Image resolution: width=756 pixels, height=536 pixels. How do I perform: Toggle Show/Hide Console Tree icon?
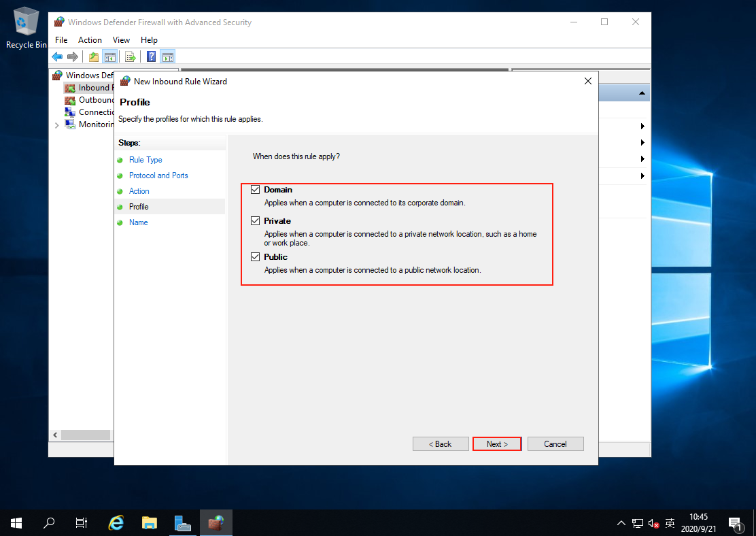pos(110,57)
